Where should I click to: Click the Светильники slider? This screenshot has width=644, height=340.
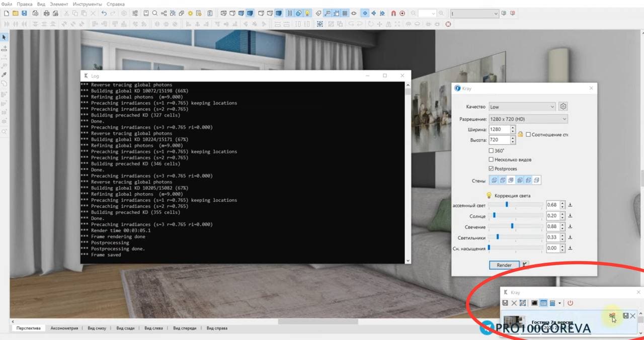click(516, 237)
